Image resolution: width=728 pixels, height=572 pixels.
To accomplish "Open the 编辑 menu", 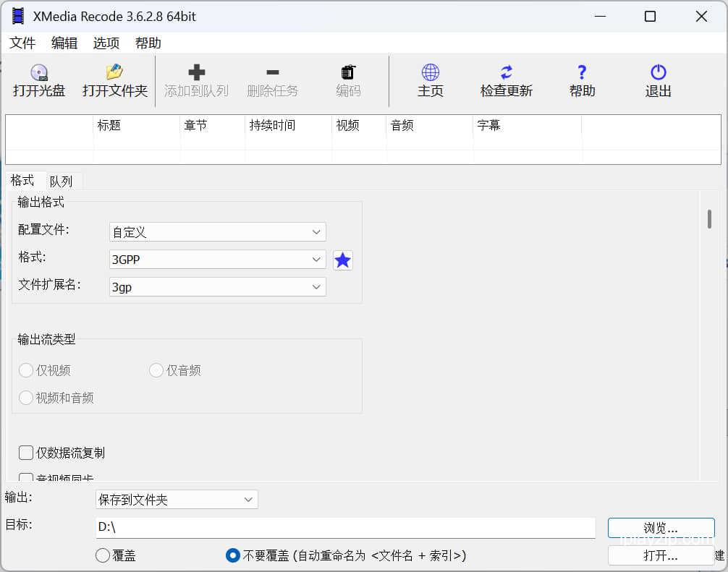I will click(64, 43).
